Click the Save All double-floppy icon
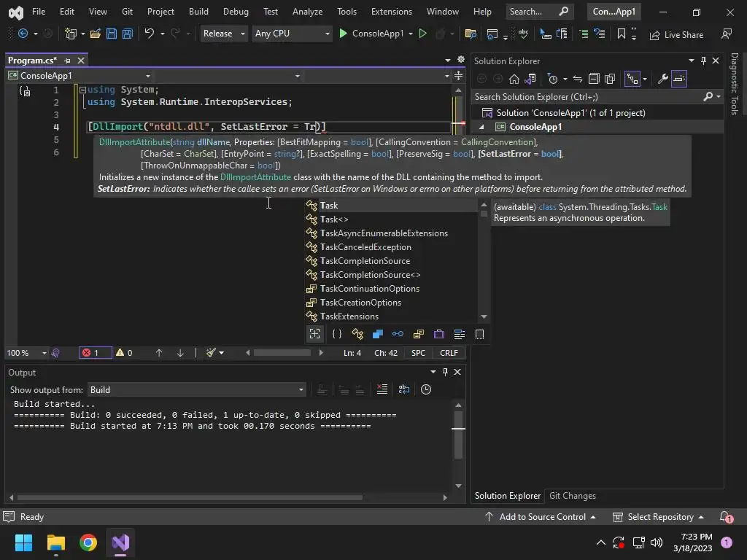Image resolution: width=747 pixels, height=560 pixels. click(128, 34)
